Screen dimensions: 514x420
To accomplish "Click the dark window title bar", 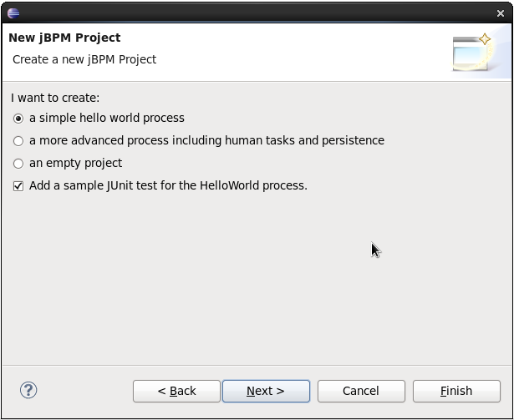I will 251,13.
